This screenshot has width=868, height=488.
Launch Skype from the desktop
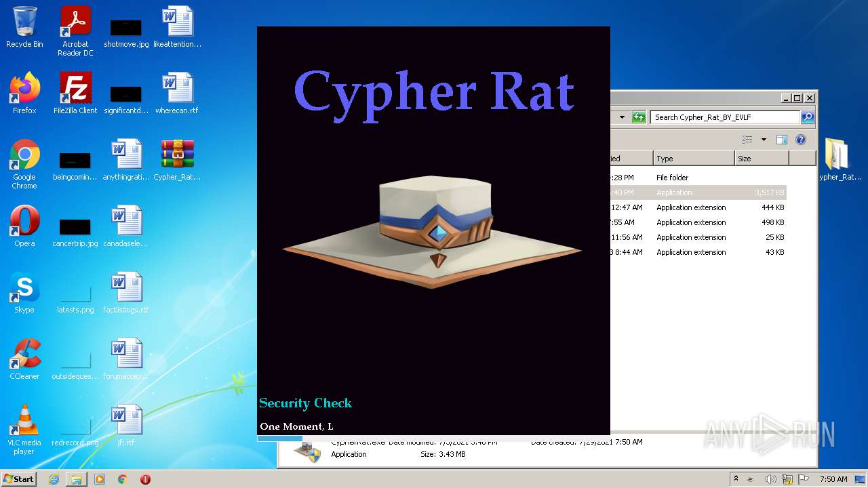tap(24, 293)
